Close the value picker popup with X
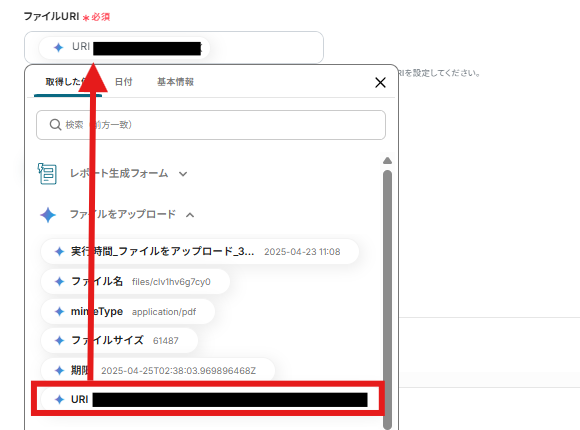 pyautogui.click(x=380, y=82)
